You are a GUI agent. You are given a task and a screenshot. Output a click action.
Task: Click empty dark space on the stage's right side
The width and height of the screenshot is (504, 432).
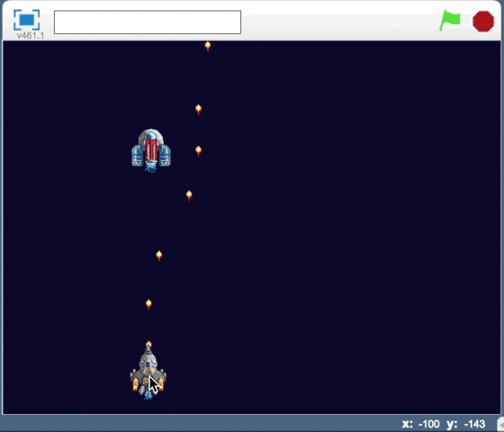pyautogui.click(x=370, y=225)
